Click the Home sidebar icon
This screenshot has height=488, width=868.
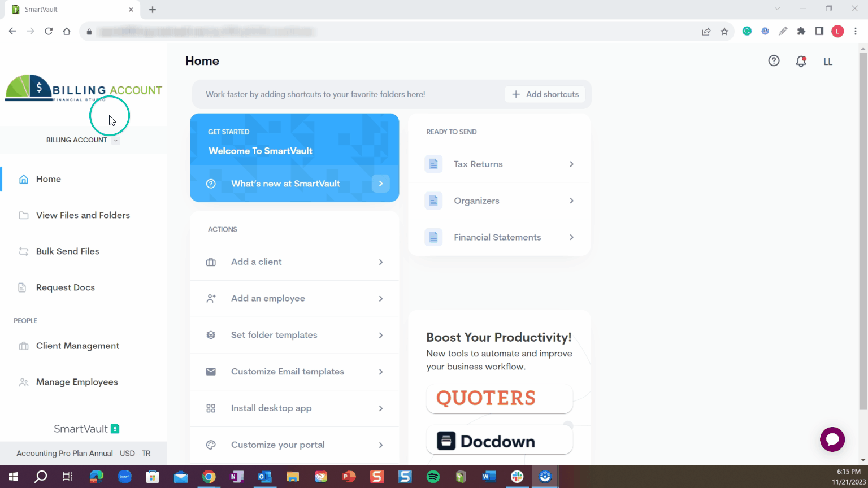(x=24, y=179)
